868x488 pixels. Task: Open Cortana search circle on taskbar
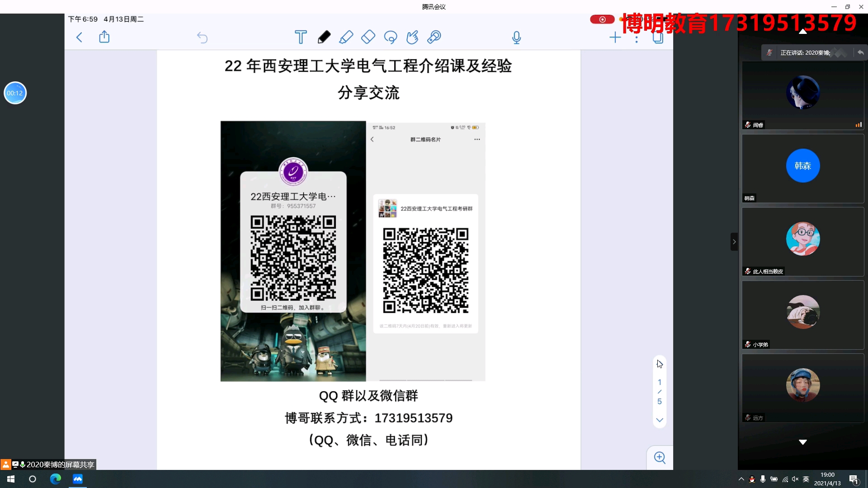click(33, 479)
